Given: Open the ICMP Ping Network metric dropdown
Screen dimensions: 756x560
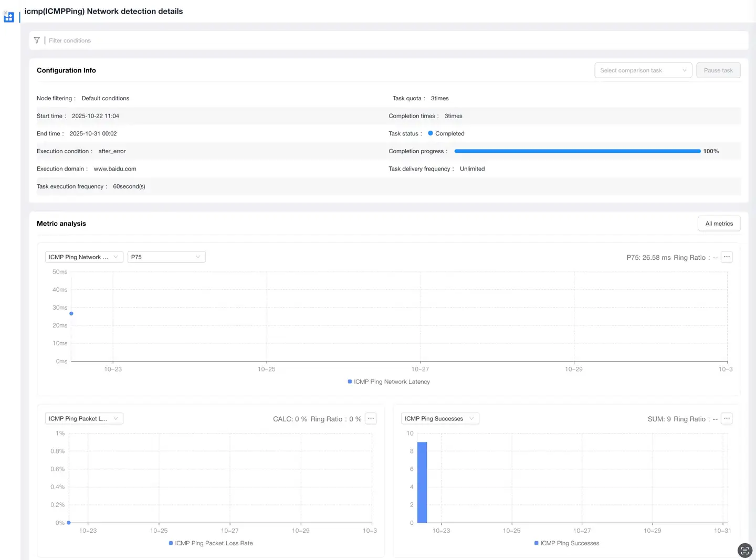Looking at the screenshot, I should click(x=84, y=257).
